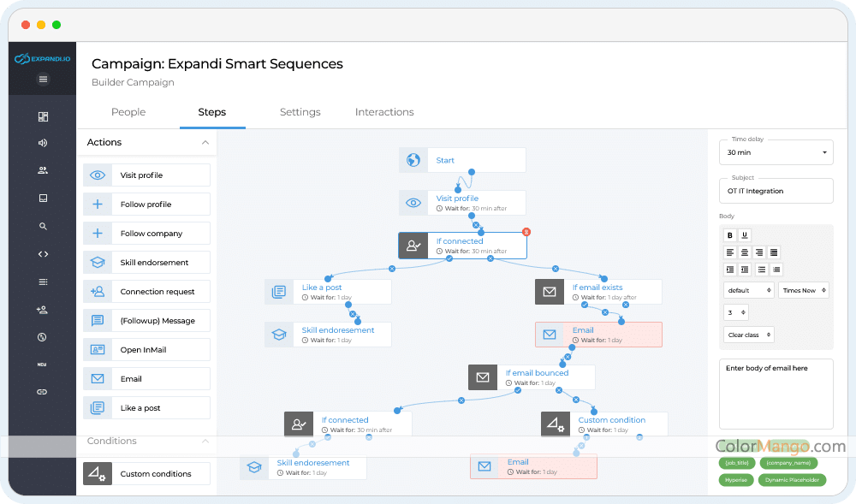Insert the Dynamic Placeholder tag
856x504 pixels.
791,480
